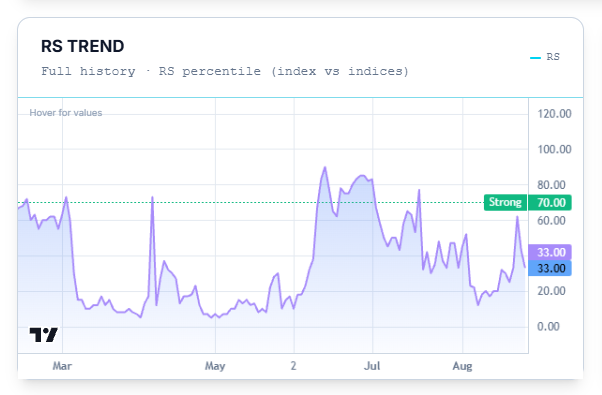The image size is (602, 395).
Task: Click the 2 time axis label
Action: coord(293,366)
